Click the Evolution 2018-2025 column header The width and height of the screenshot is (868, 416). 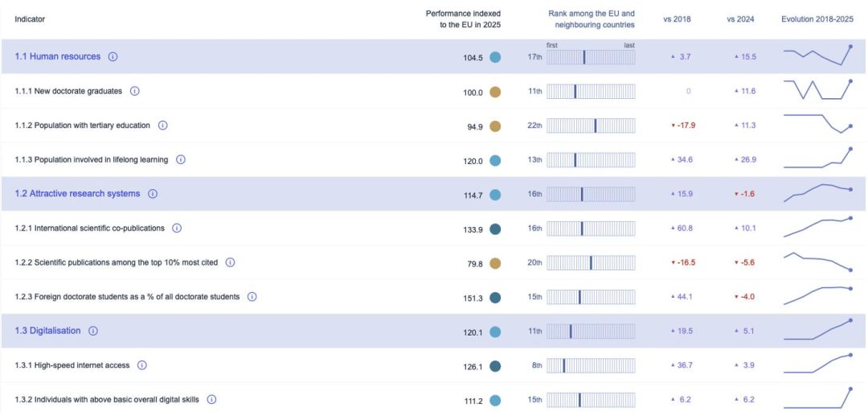click(817, 19)
